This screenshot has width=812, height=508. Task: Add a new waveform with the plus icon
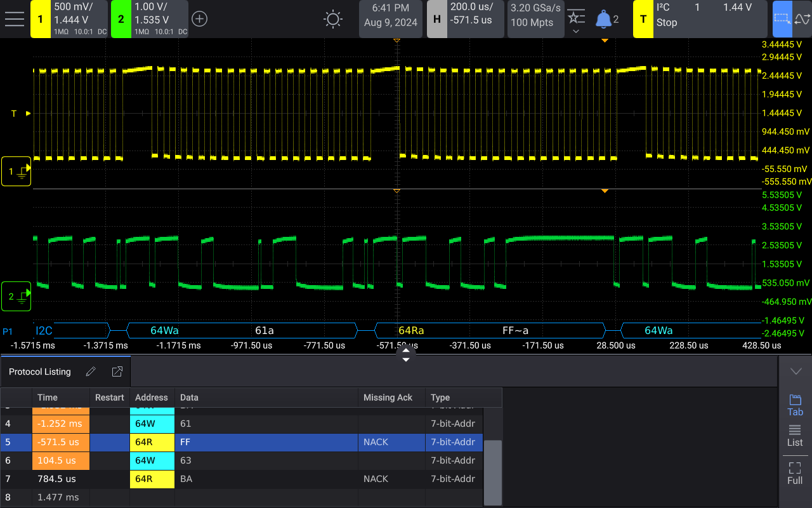click(x=199, y=19)
